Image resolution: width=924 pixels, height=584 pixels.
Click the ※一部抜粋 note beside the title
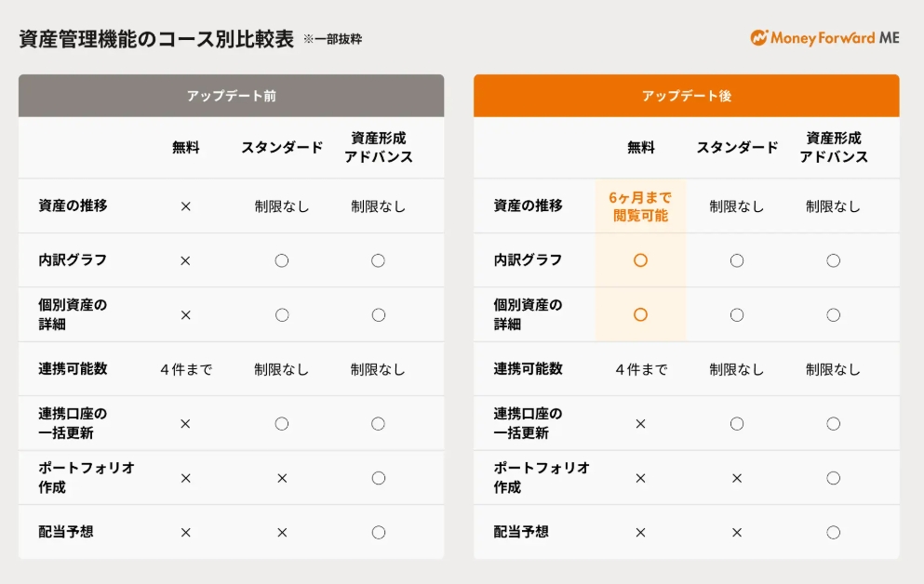[333, 40]
